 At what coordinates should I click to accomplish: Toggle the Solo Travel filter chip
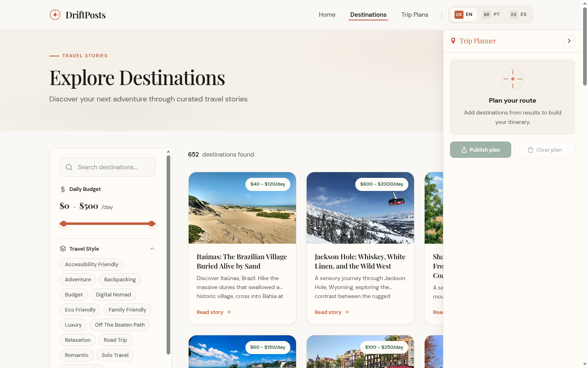pyautogui.click(x=115, y=355)
